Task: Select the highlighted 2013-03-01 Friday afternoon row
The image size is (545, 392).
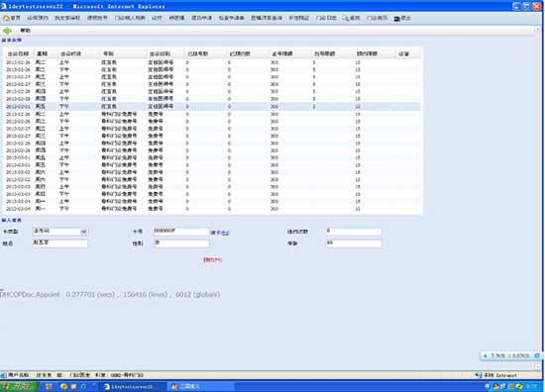Action: (212, 106)
